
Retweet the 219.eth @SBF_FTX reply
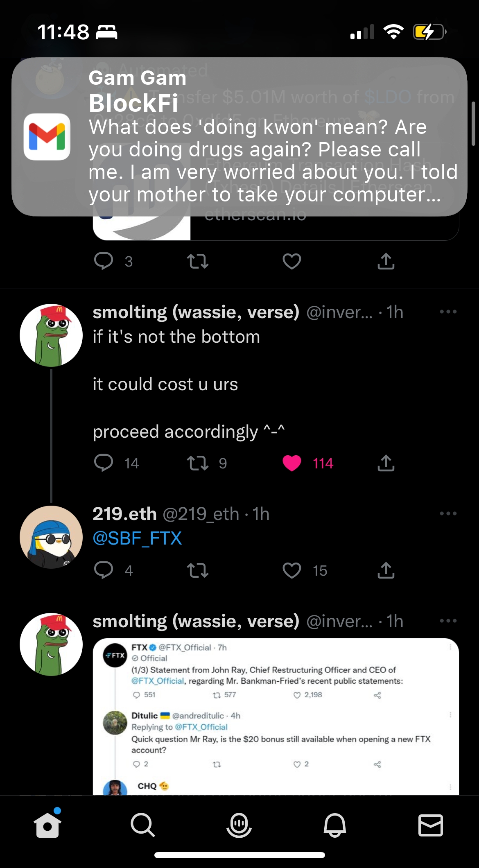point(198,570)
